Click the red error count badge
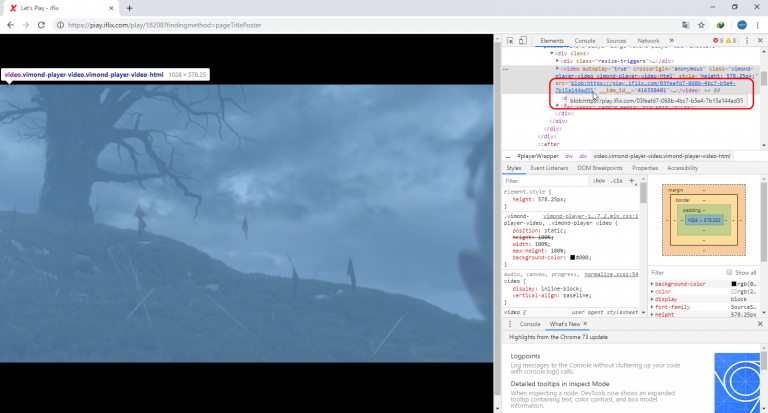 (x=718, y=41)
